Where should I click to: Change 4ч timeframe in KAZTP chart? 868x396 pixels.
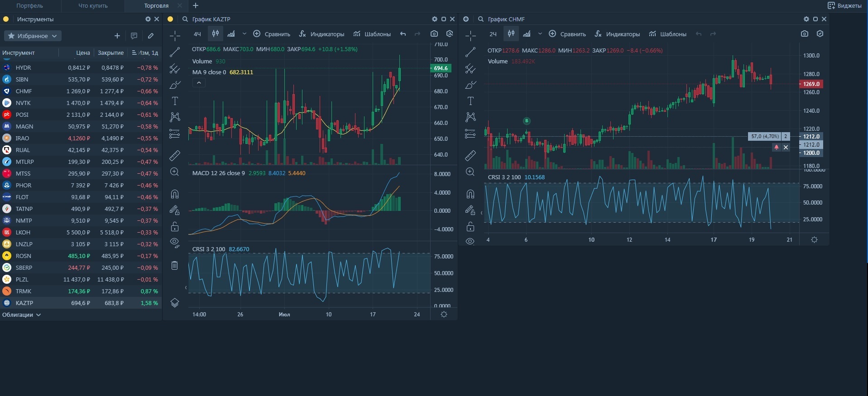point(197,34)
